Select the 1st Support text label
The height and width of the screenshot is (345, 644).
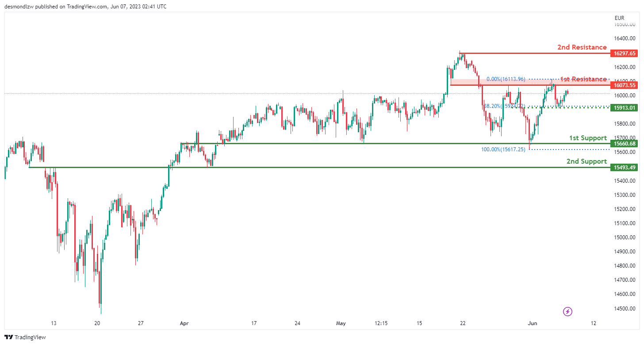click(588, 138)
